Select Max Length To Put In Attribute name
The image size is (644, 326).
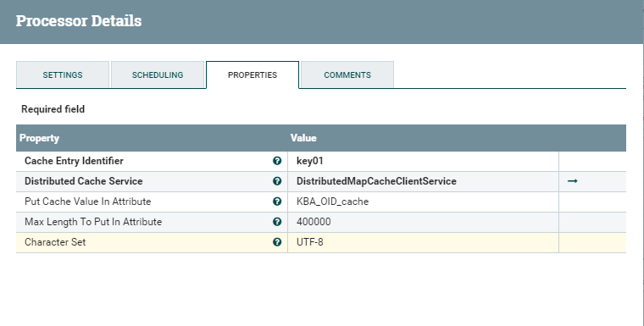tap(93, 222)
